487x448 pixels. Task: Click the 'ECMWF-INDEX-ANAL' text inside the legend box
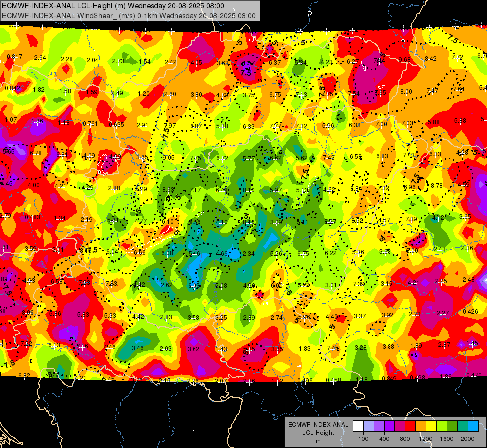click(x=318, y=425)
